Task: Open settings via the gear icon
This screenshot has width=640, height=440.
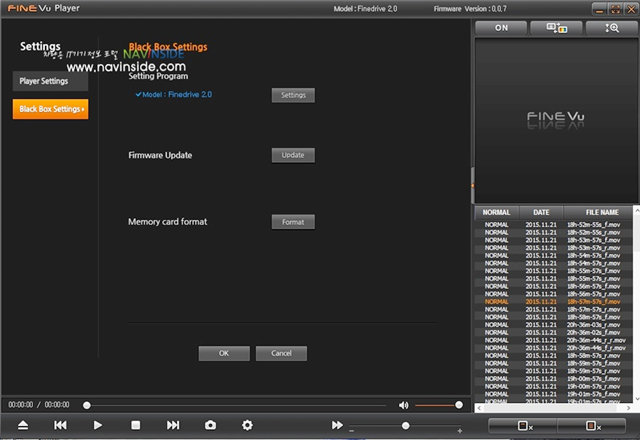Action: coord(247,425)
